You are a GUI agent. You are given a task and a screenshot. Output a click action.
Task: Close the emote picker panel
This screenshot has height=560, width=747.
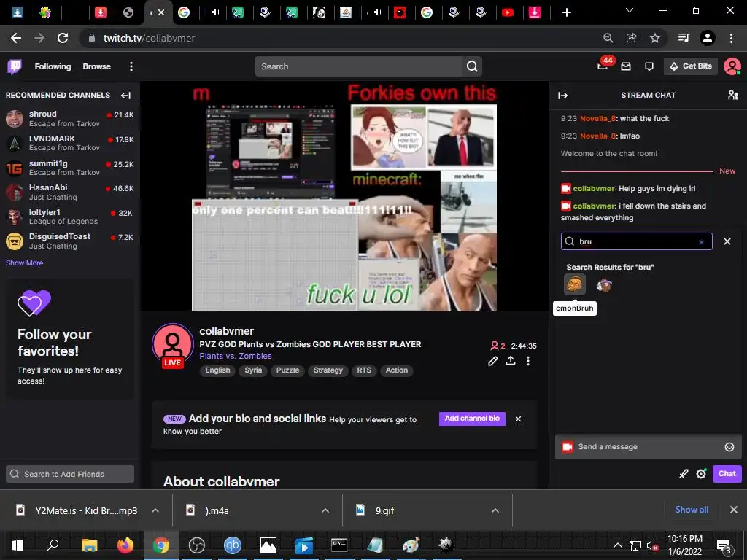click(x=727, y=241)
